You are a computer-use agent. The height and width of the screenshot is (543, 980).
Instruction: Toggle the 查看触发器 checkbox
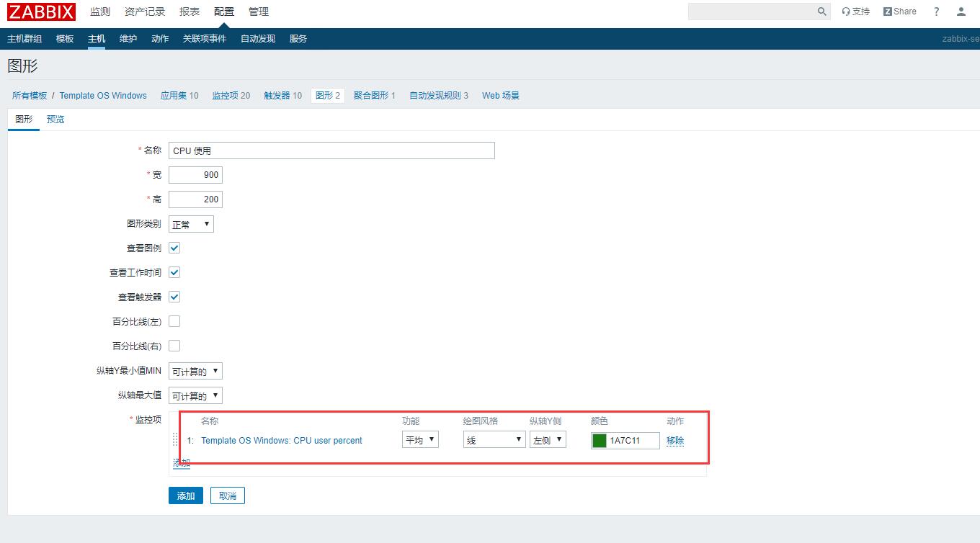click(174, 297)
